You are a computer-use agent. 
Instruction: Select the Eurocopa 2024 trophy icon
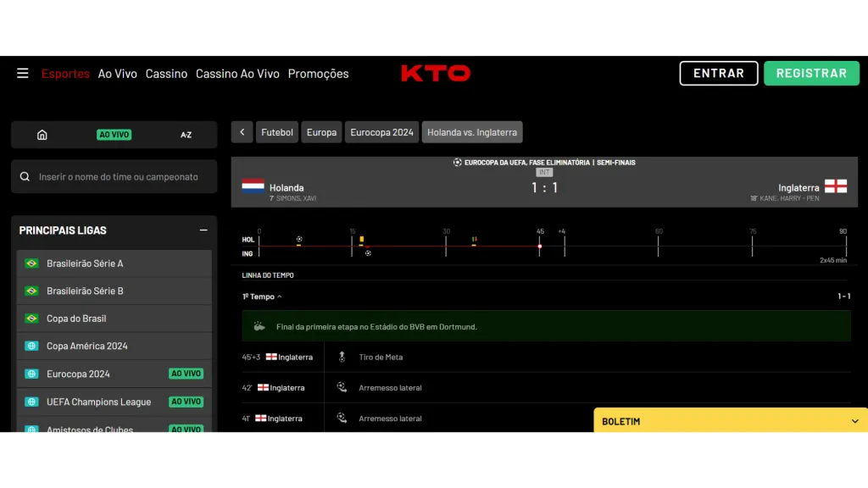click(x=31, y=374)
